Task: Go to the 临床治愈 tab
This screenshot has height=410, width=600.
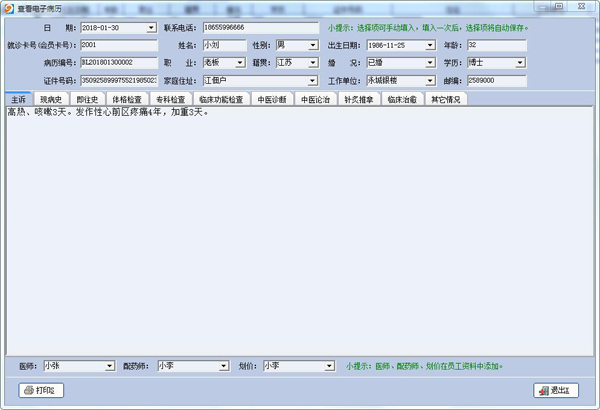Action: point(400,100)
